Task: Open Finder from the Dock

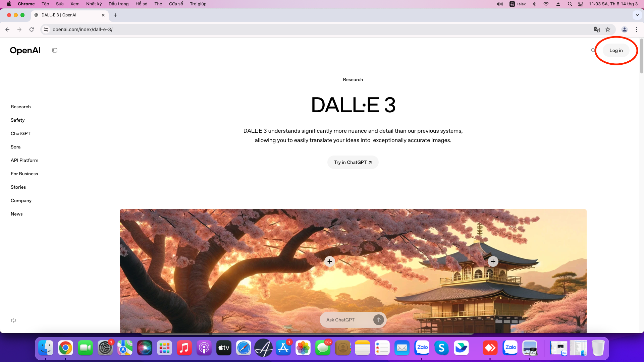Action: tap(46, 348)
